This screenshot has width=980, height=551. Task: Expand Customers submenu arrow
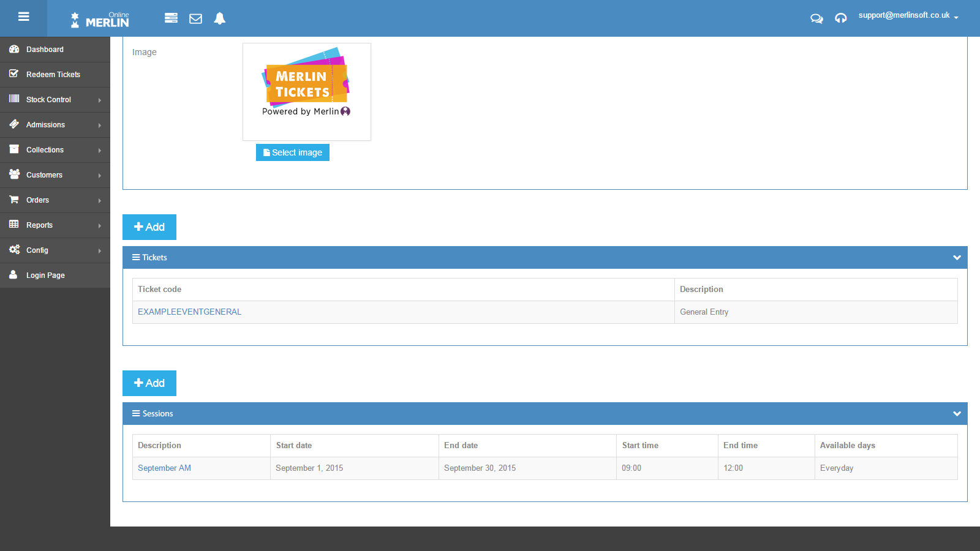(x=100, y=175)
